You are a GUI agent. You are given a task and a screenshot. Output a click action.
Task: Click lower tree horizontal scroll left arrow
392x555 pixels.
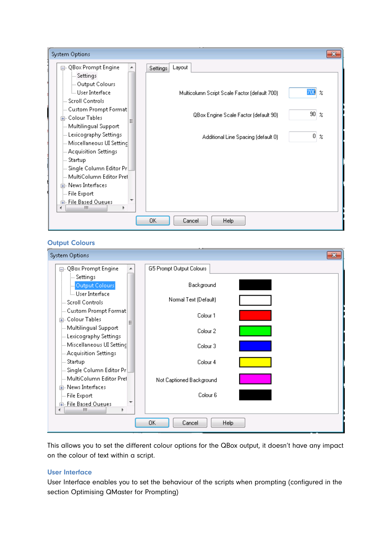click(60, 410)
